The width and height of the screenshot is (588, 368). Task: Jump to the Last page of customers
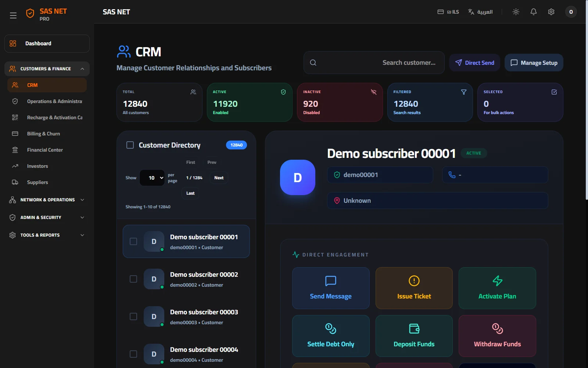pos(190,193)
